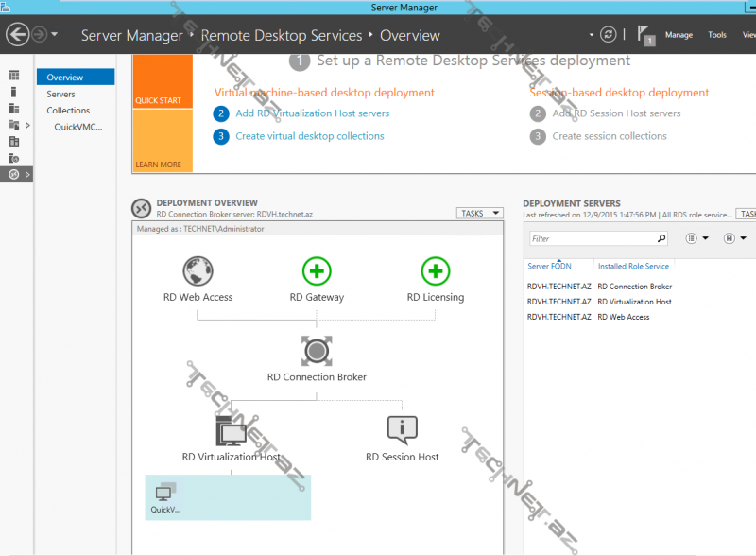756x556 pixels.
Task: Click the deployment servers Filter field
Action: [592, 239]
